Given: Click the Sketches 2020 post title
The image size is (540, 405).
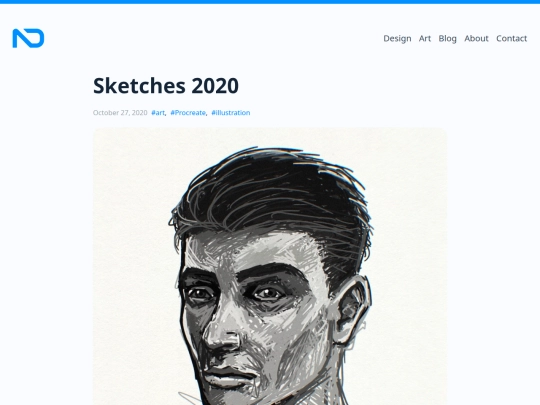Looking at the screenshot, I should [x=166, y=85].
